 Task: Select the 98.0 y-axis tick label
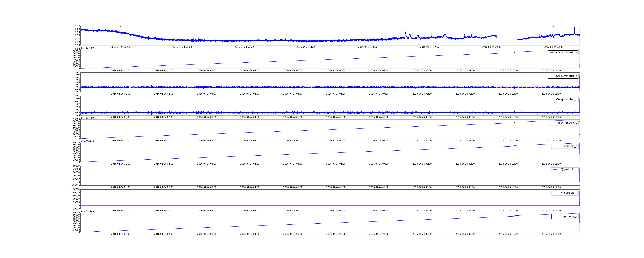(x=78, y=29)
